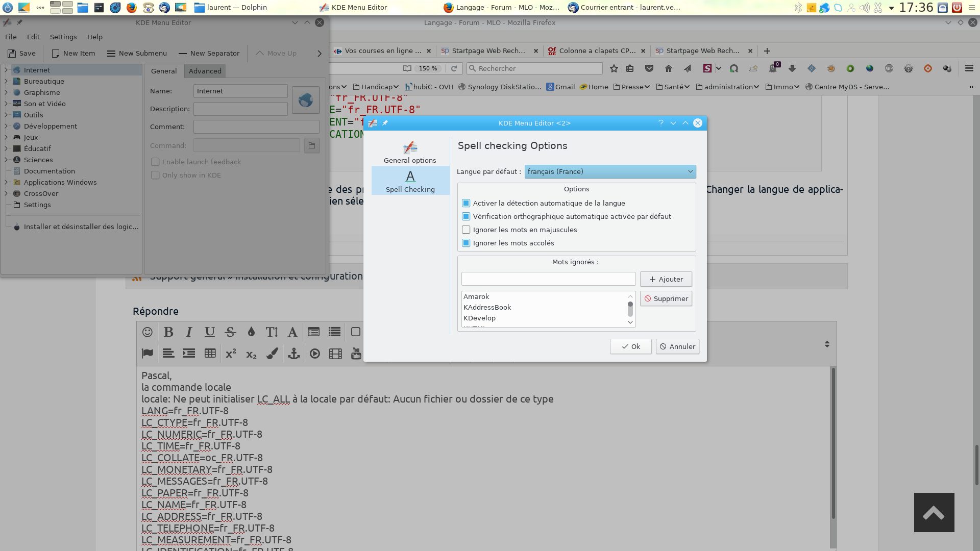Screen dimensions: 980x551
Task: Insert a YouTube video in editor
Action: (356, 354)
